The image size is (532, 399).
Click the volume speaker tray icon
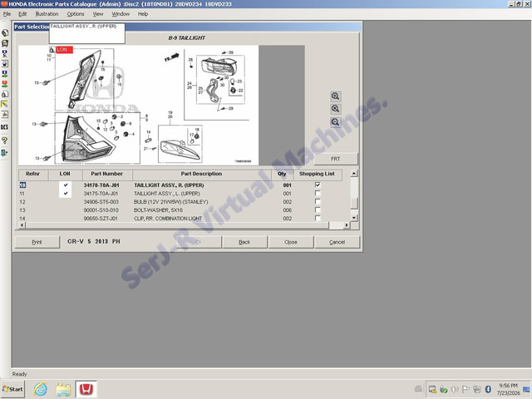(x=455, y=390)
